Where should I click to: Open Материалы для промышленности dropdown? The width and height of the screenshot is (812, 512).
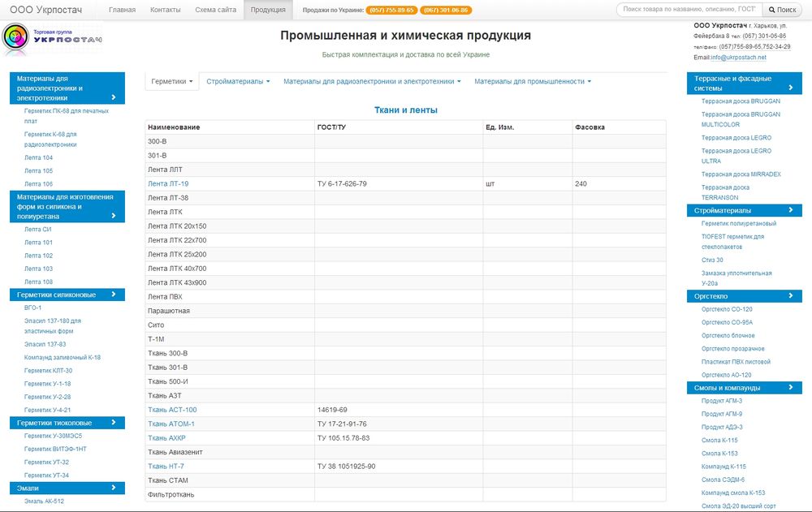click(533, 81)
